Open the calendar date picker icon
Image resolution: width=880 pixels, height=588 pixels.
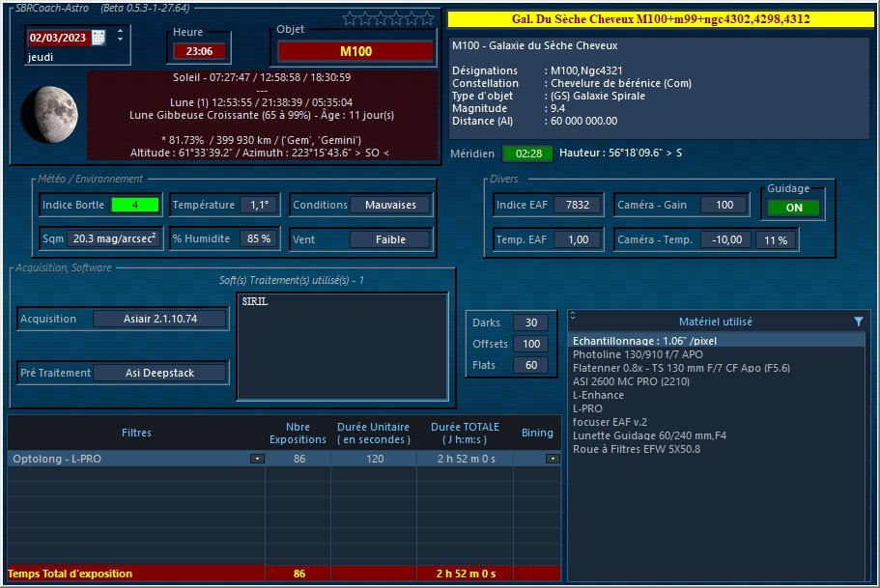[x=99, y=38]
